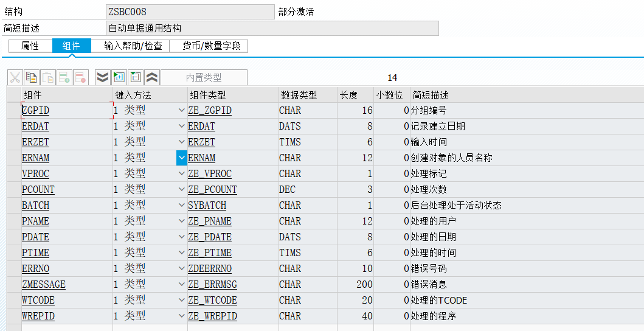
Task: Click the Cut scissors icon
Action: click(15, 77)
